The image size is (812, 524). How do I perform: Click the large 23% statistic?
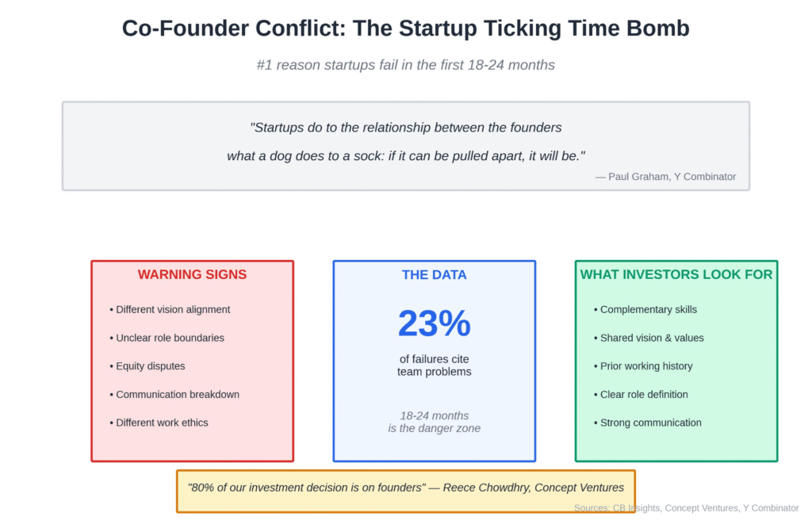434,323
